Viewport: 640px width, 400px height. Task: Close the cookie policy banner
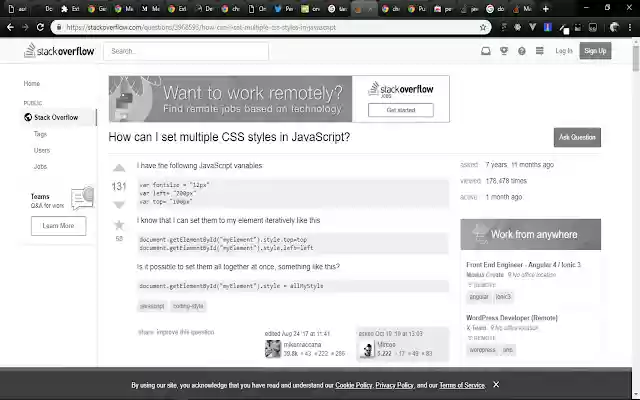[496, 384]
